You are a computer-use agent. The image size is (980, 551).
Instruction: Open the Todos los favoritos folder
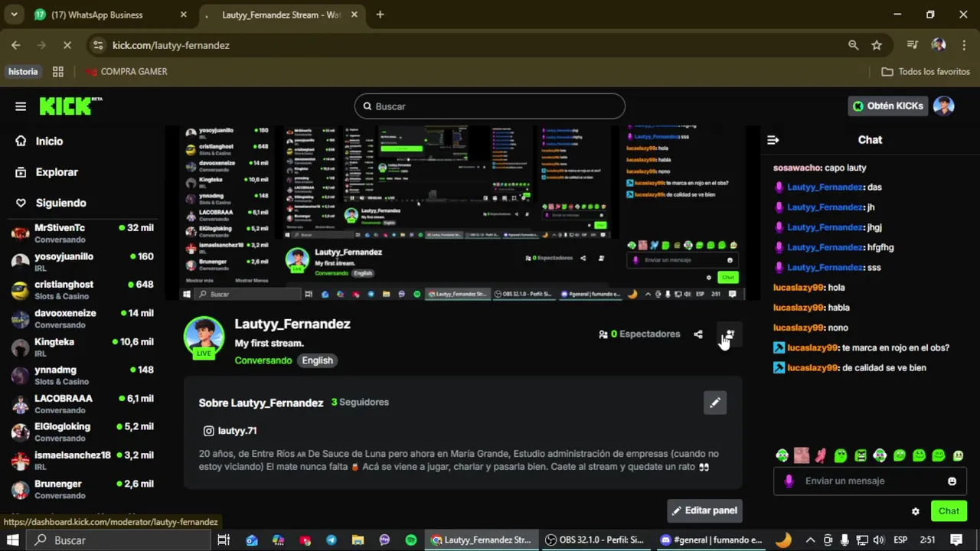[x=926, y=71]
